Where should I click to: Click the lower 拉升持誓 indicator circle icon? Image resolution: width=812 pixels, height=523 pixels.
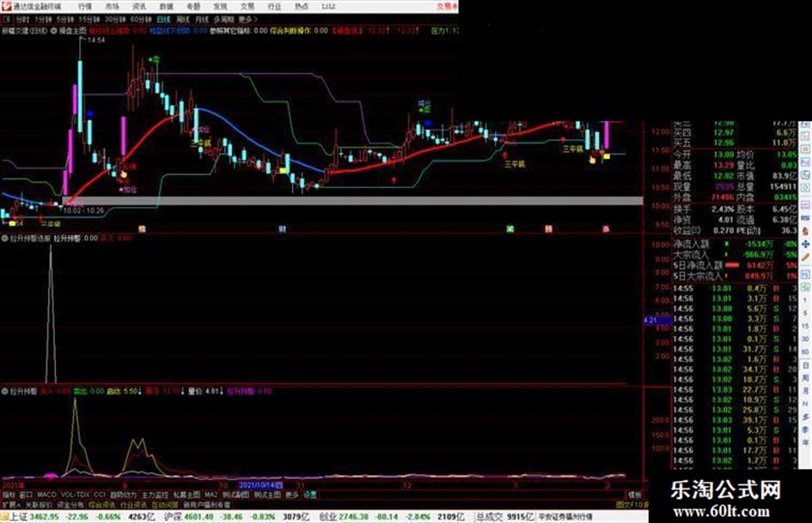pyautogui.click(x=4, y=392)
